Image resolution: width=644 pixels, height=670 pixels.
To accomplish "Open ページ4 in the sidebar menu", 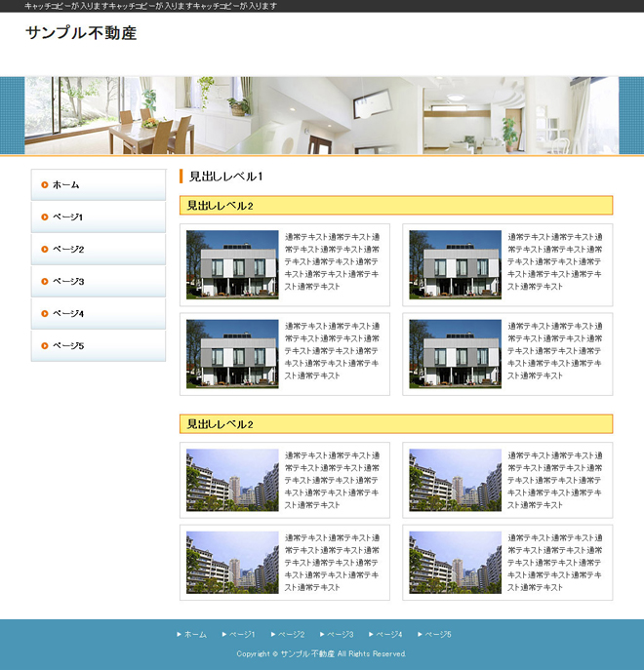I will (99, 314).
